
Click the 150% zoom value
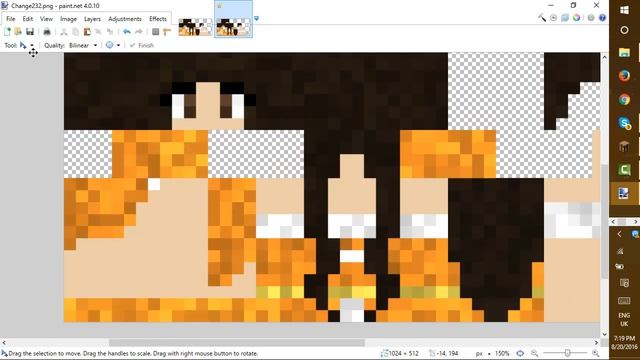point(502,353)
